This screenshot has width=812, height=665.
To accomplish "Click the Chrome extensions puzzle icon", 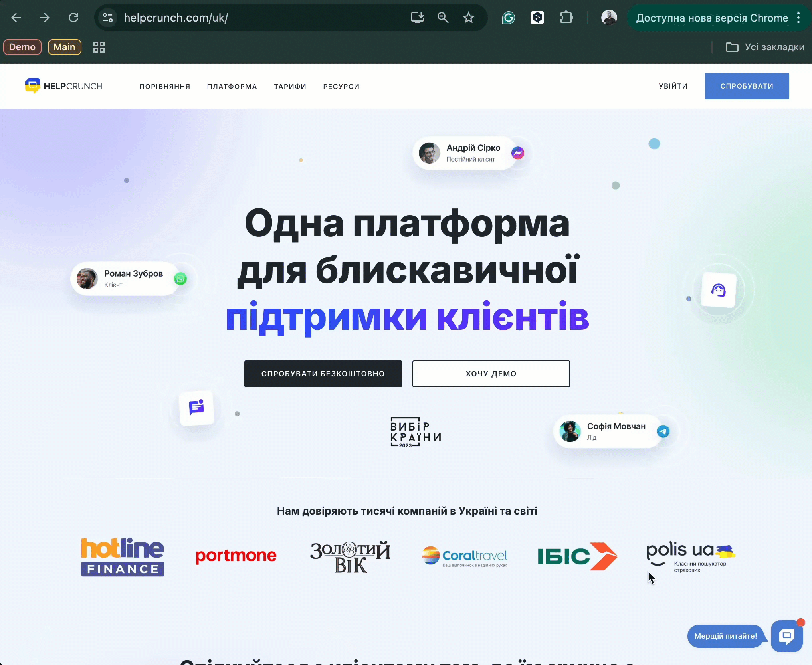I will coord(566,18).
